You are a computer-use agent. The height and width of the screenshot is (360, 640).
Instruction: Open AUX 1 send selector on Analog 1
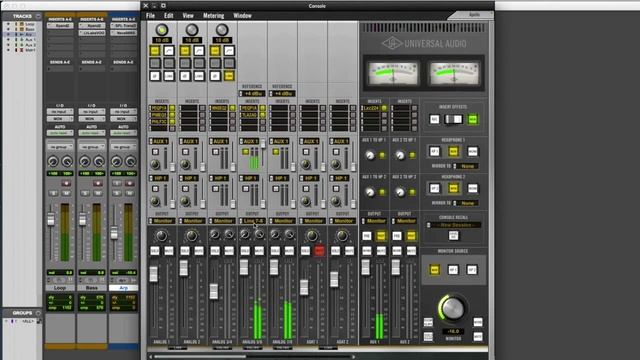coord(159,141)
